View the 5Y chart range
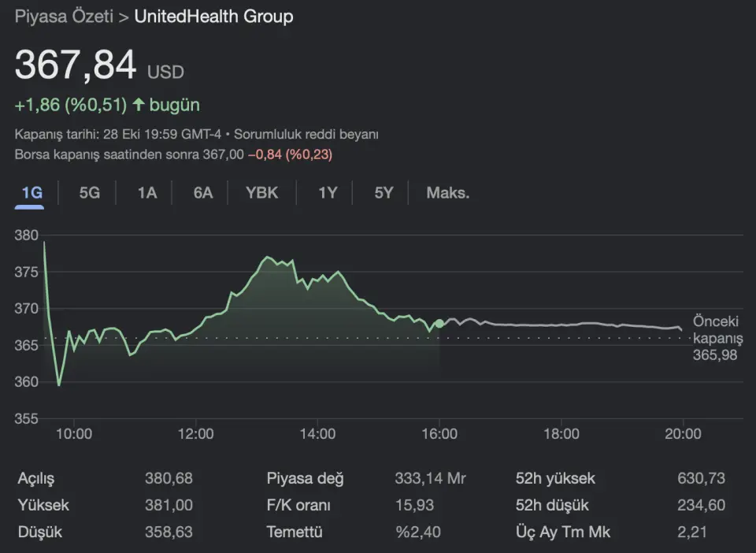Viewport: 756px width, 553px height. (384, 193)
